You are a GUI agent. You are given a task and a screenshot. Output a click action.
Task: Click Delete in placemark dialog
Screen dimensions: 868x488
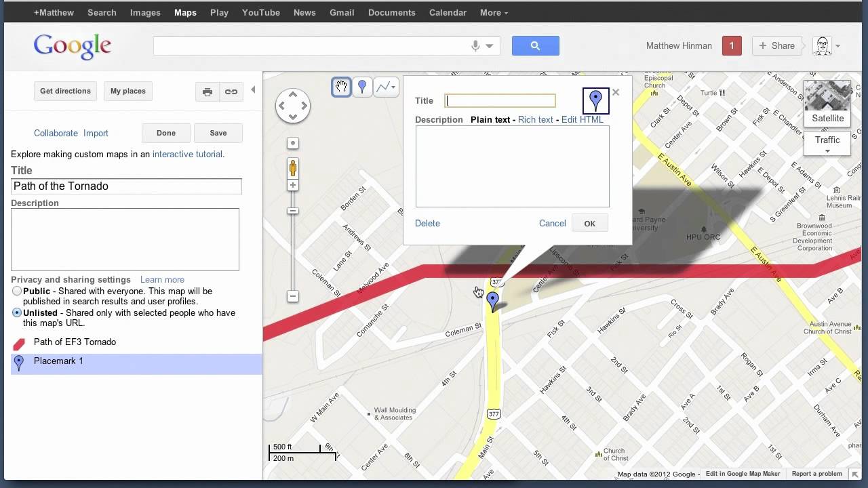pos(427,224)
